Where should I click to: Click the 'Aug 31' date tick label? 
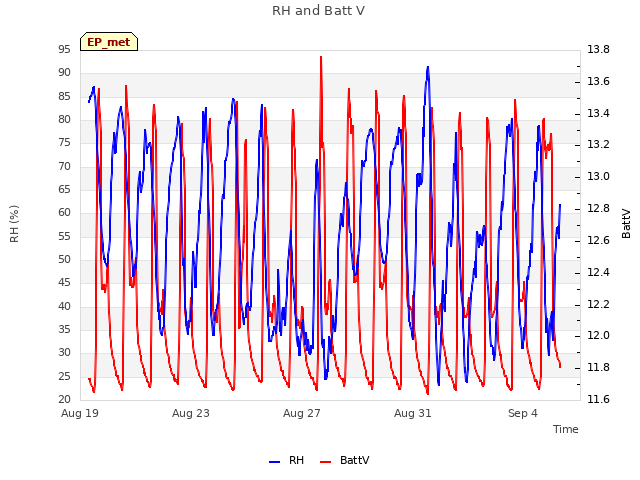[x=413, y=413]
